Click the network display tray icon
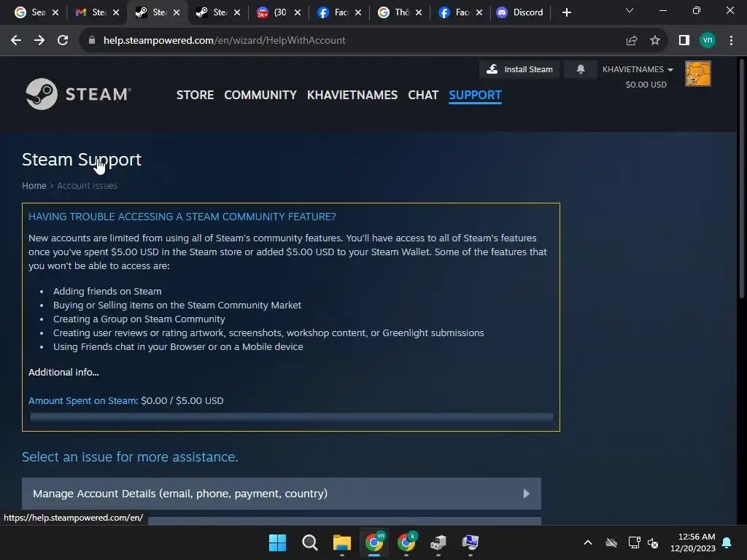The image size is (747, 560). (x=634, y=542)
